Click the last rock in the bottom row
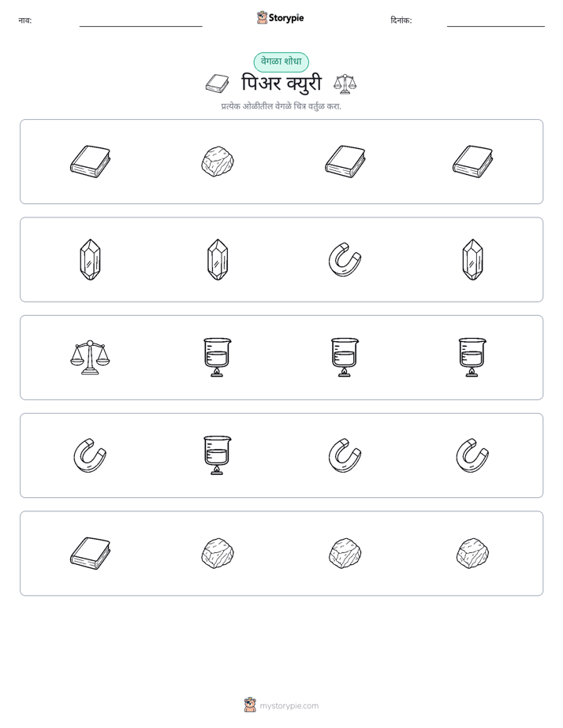Viewport: 563px width, 728px height. (472, 553)
